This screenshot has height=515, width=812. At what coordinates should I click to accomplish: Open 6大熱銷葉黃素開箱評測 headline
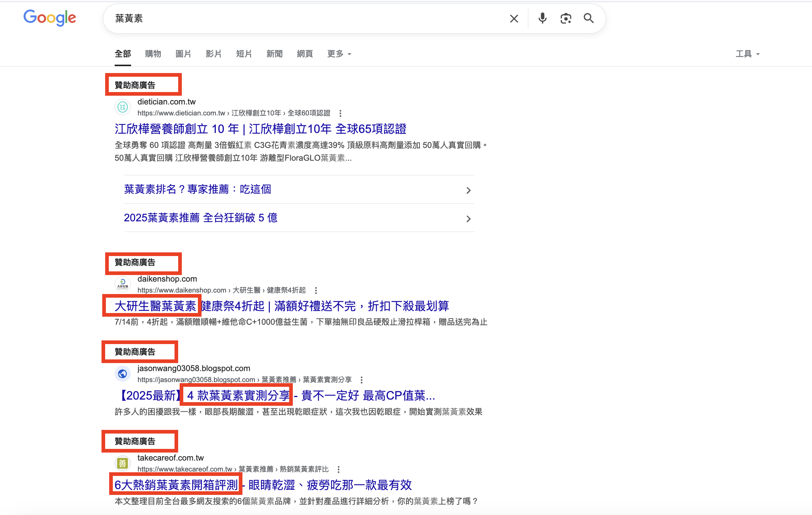[263, 485]
